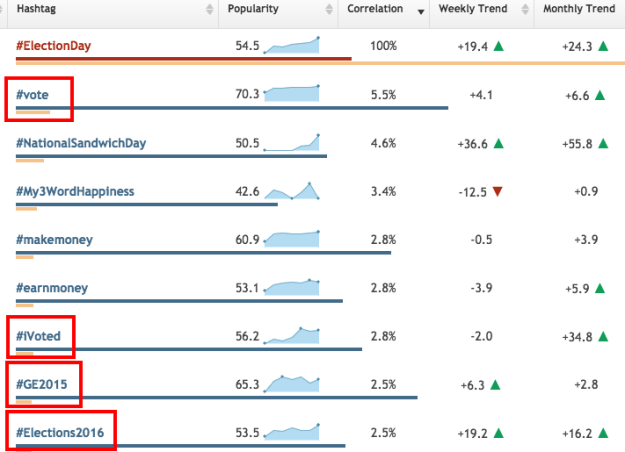Click the sparkline chart for #earnmoney
The width and height of the screenshot is (625, 452).
click(291, 288)
